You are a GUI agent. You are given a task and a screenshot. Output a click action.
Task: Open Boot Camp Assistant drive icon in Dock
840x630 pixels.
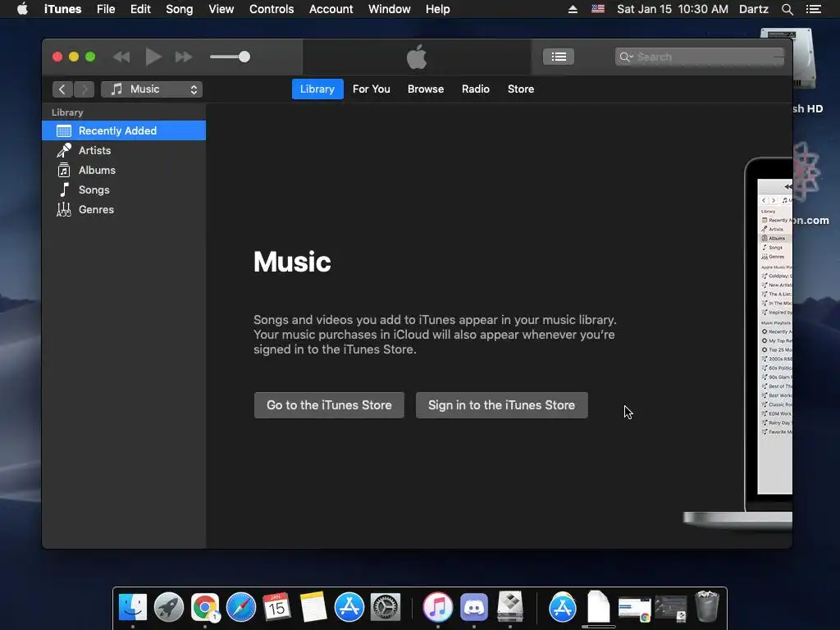(x=510, y=606)
